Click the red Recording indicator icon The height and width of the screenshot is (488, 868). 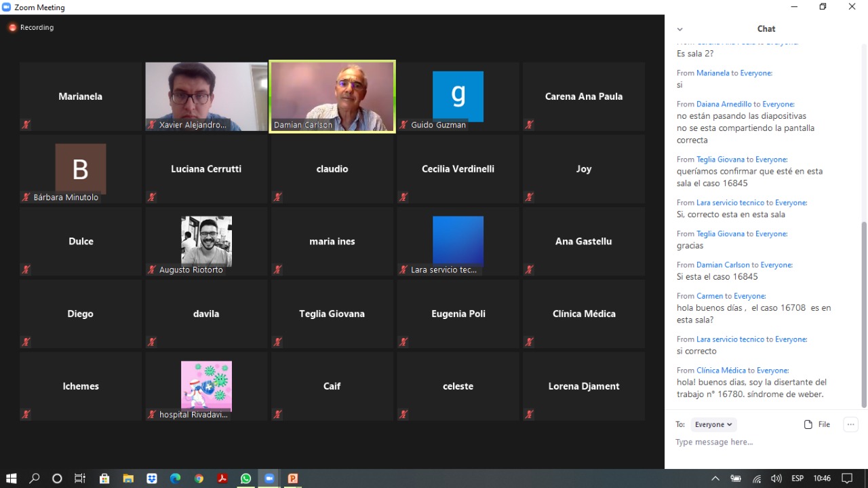tap(12, 28)
